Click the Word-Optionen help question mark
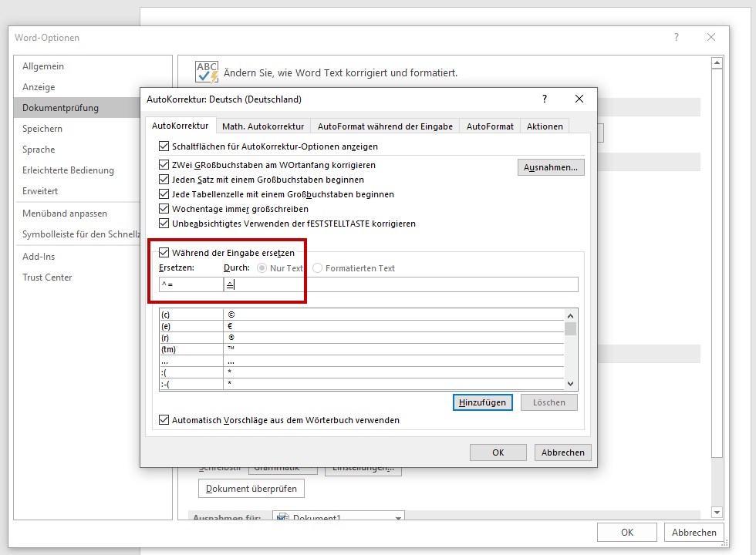The height and width of the screenshot is (555, 756). [677, 37]
